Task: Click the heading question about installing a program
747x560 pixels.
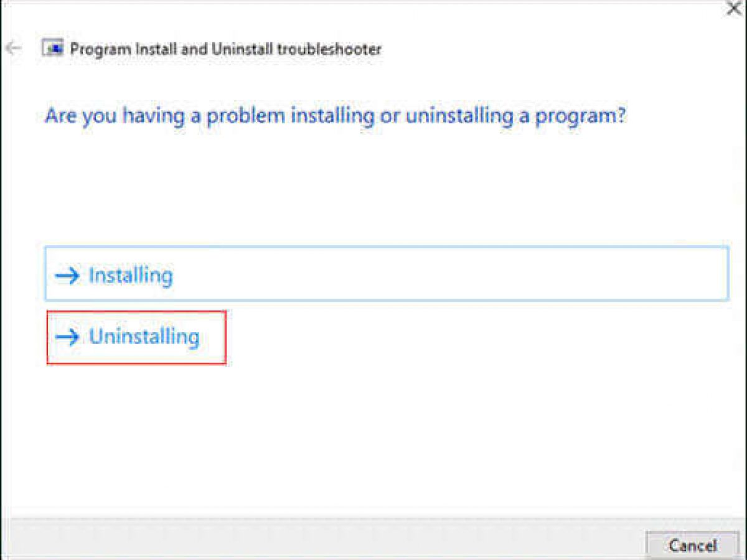Action: (x=335, y=116)
